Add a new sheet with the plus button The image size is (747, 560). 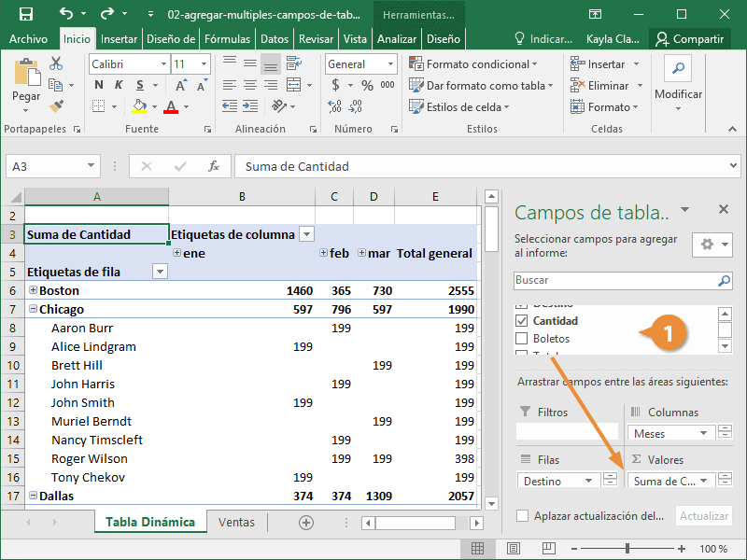point(306,523)
